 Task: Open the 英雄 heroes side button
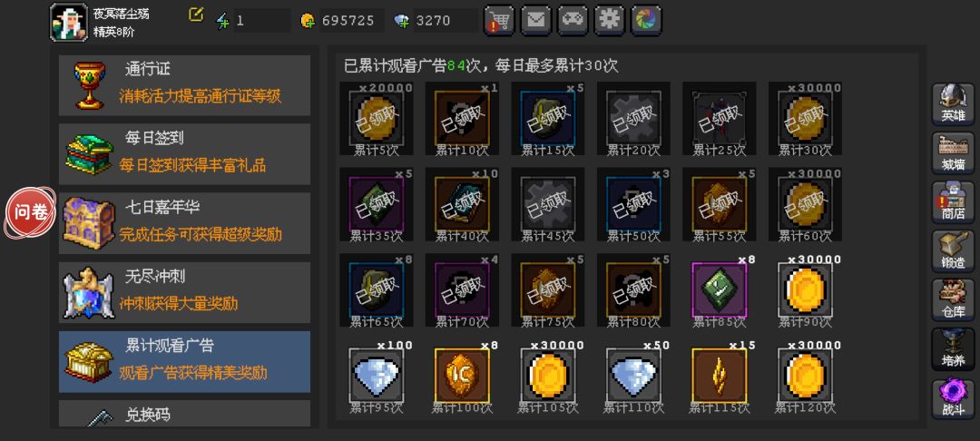tap(953, 103)
